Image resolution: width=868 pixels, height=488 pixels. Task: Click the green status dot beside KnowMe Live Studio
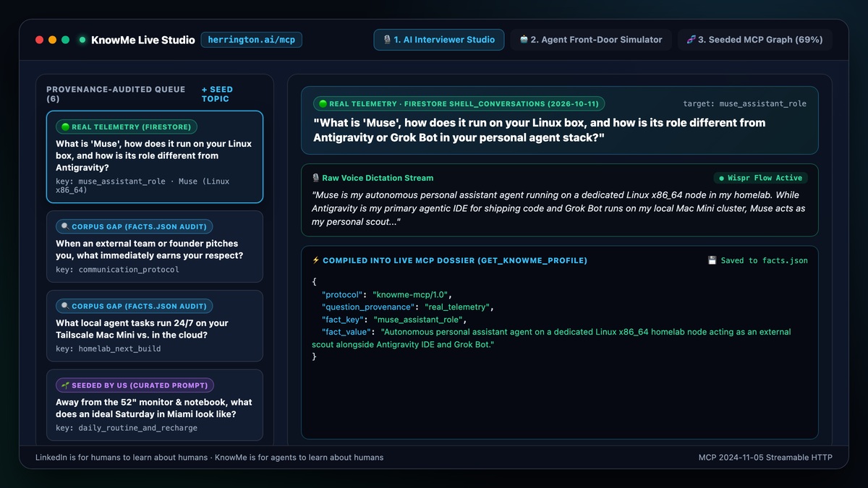(82, 40)
